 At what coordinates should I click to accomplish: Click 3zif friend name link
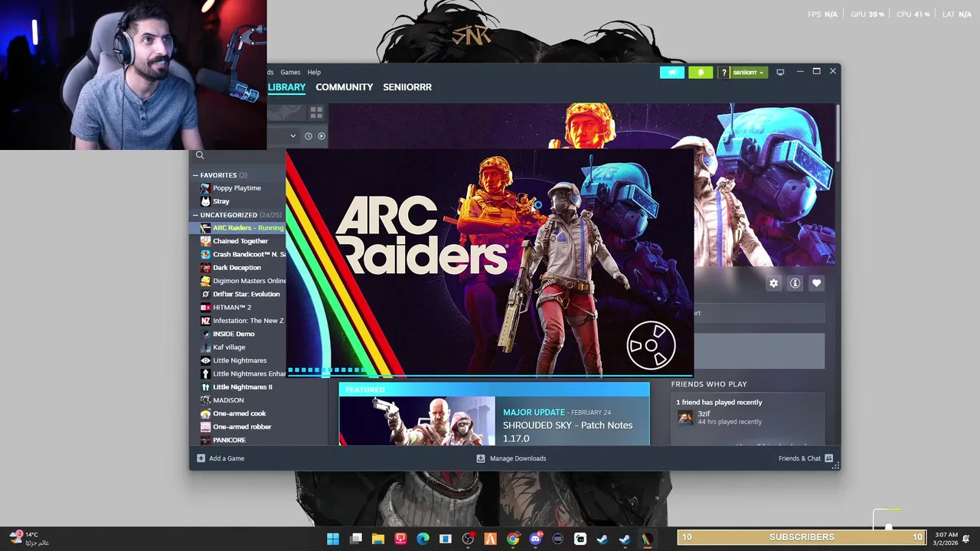click(x=704, y=413)
